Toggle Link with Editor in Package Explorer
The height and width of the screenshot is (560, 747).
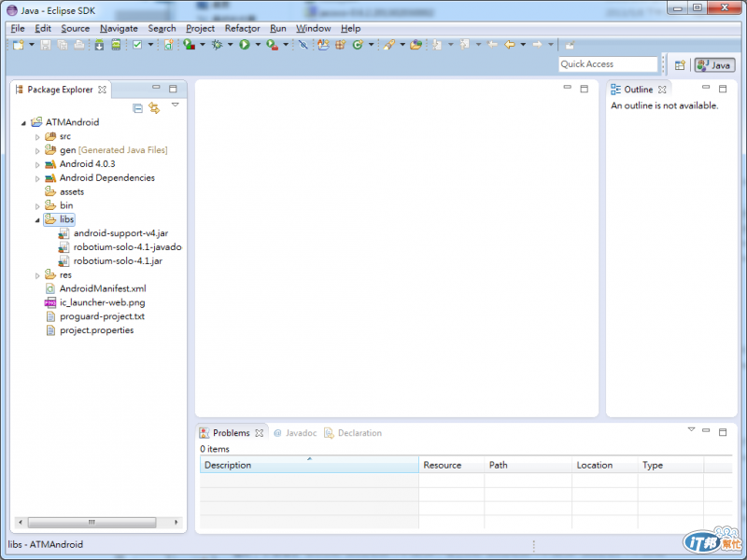point(154,108)
